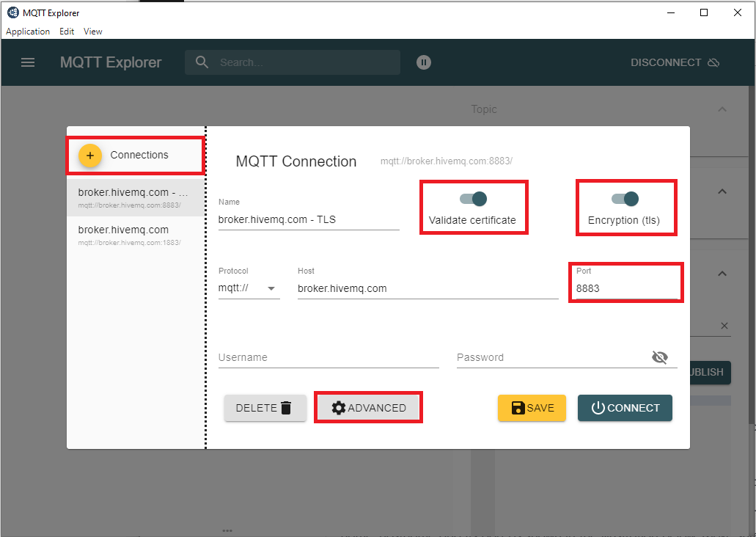Open the View menu
Viewport: 756px width, 537px height.
pyautogui.click(x=93, y=32)
